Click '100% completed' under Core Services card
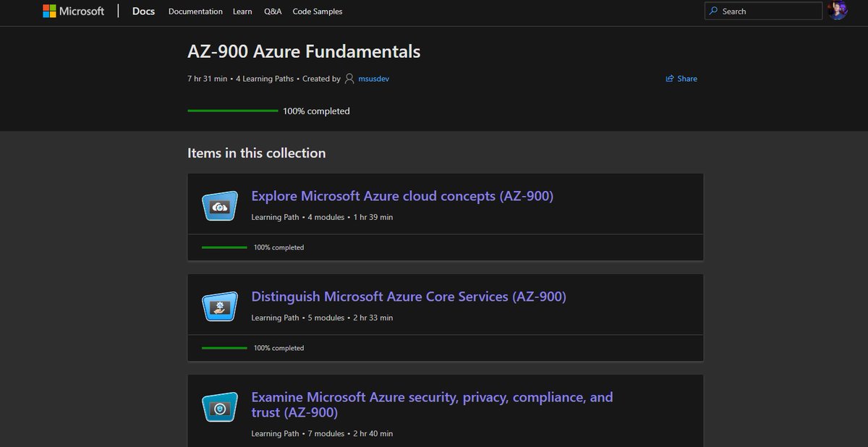 pos(278,348)
